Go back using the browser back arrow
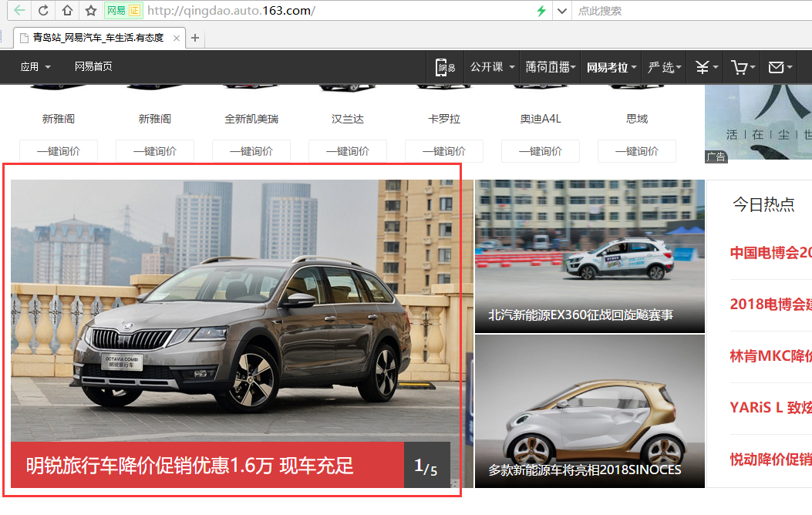Image resolution: width=812 pixels, height=515 pixels. point(20,10)
